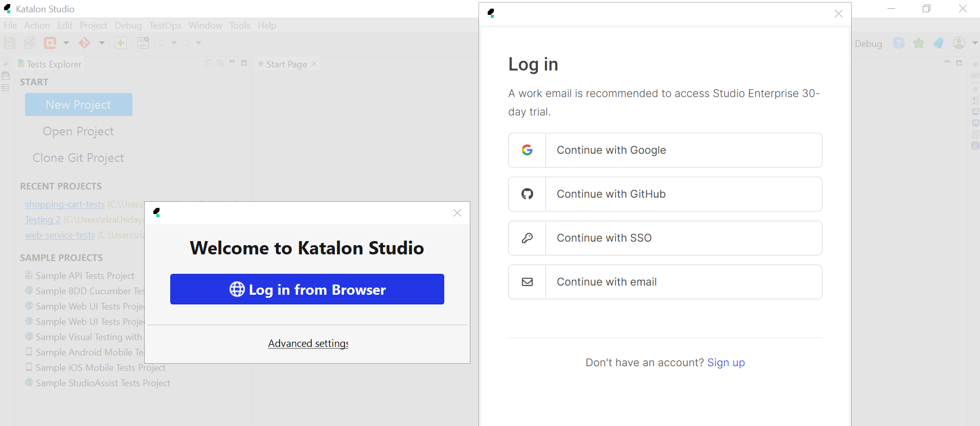The width and height of the screenshot is (980, 426).
Task: Open Sample Visual Testing project
Action: point(84,337)
